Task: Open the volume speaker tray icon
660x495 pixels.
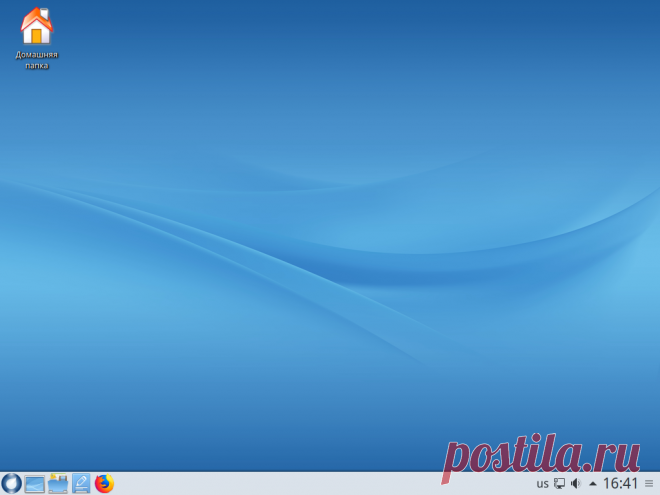Action: pos(576,484)
